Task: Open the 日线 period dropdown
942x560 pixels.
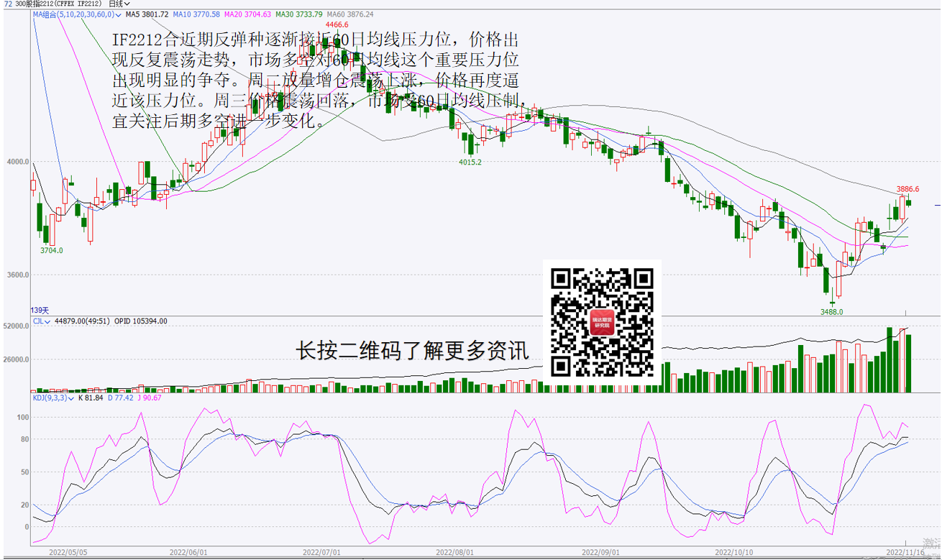Action: [119, 4]
